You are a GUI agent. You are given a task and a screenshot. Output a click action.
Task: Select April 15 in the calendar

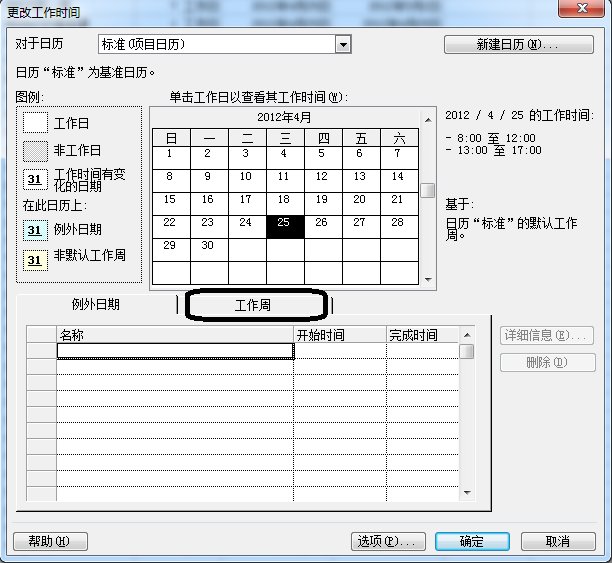[x=171, y=204]
